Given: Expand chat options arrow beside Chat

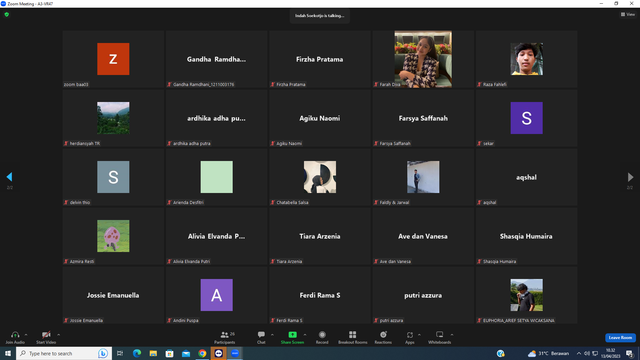Looking at the screenshot, I should tap(272, 335).
